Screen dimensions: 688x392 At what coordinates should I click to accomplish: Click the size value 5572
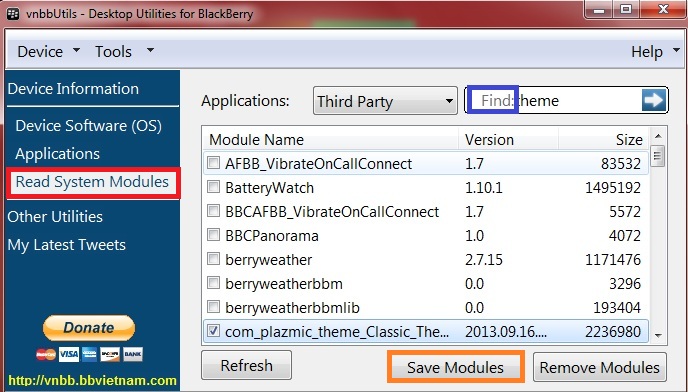tap(625, 212)
